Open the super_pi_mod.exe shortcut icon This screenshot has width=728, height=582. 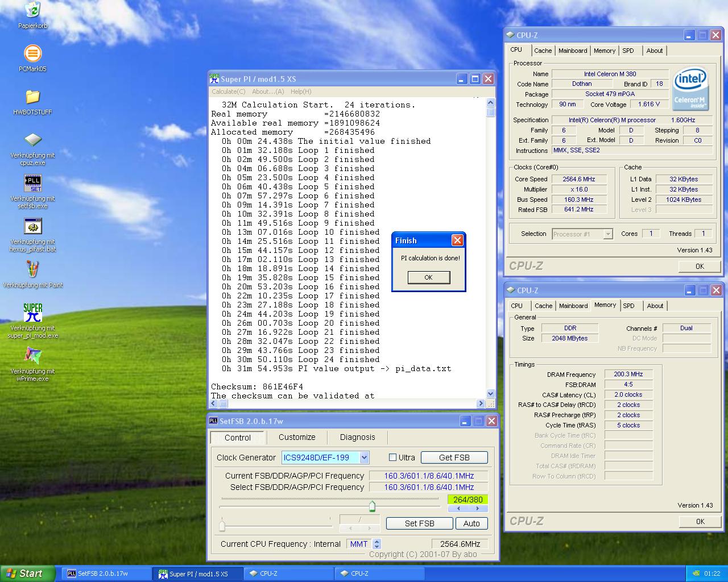(32, 313)
